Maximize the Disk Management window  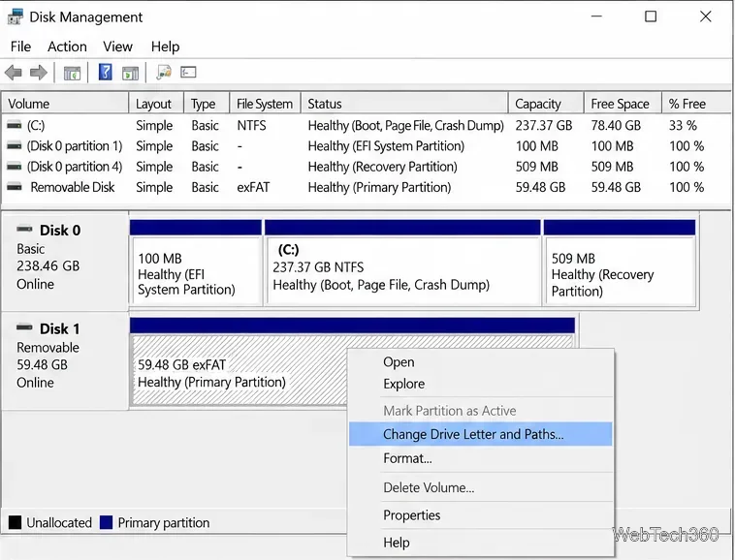click(651, 16)
